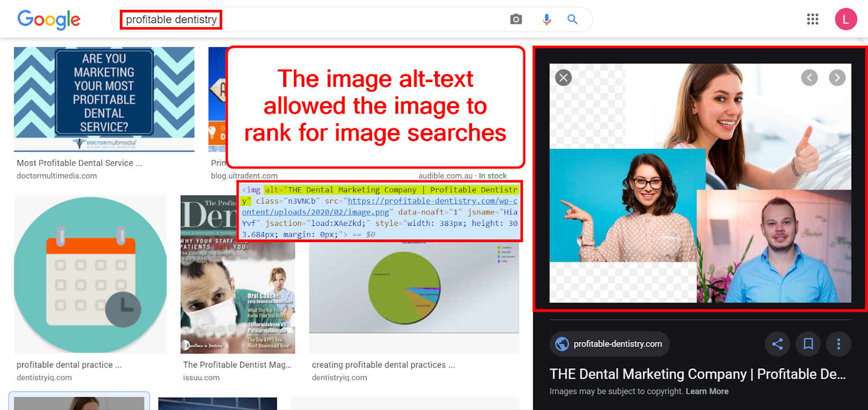This screenshot has width=868, height=410.
Task: Click creating profitable dental practices caption
Action: (383, 365)
